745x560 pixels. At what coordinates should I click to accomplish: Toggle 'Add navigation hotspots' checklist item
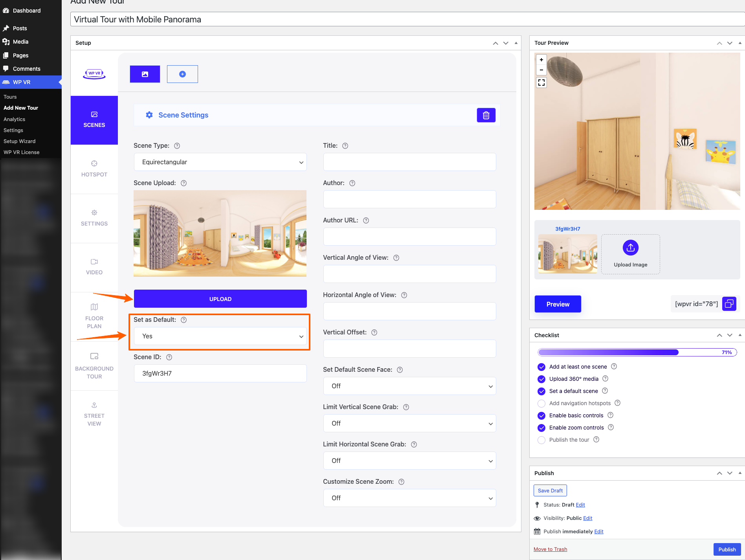541,404
